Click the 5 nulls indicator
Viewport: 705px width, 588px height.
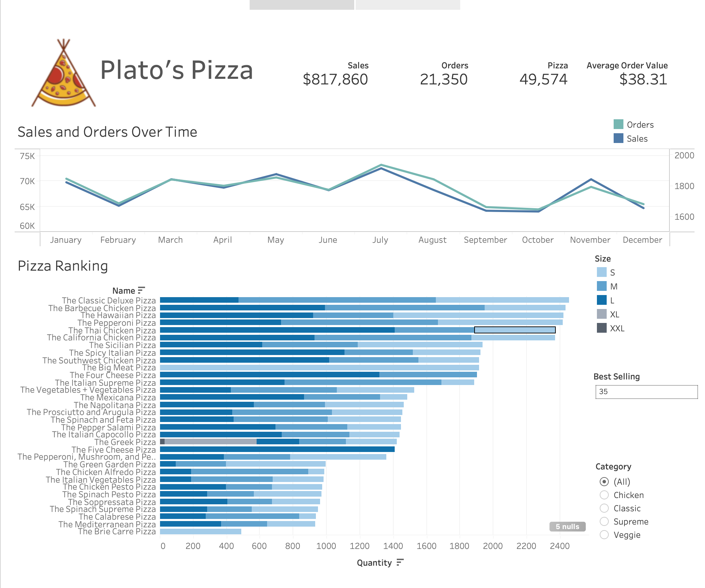coord(567,527)
